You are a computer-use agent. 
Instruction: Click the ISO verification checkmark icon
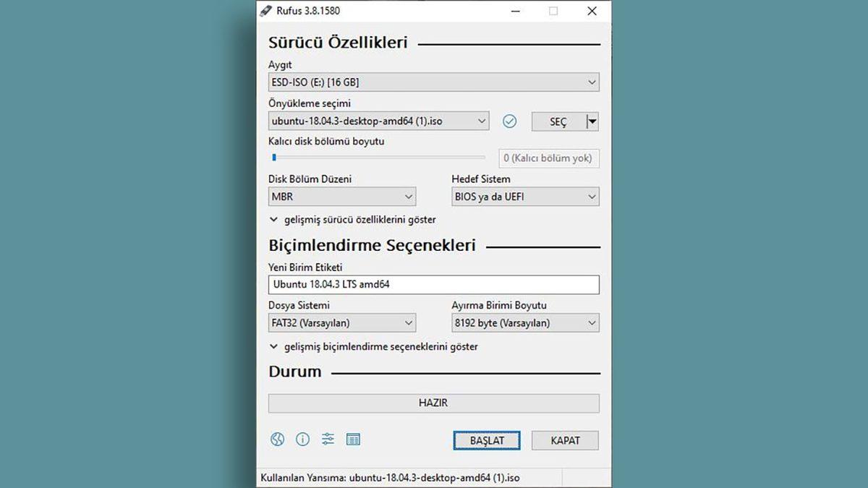(510, 121)
